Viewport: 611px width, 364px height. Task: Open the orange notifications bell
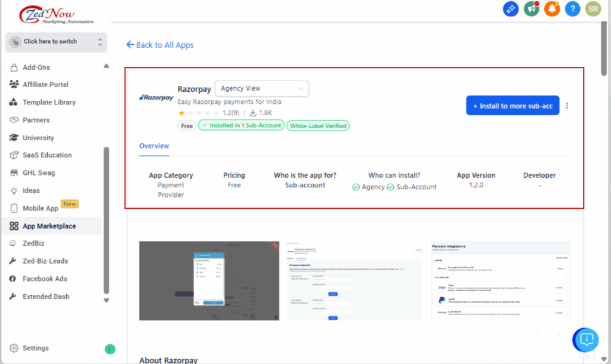(552, 8)
